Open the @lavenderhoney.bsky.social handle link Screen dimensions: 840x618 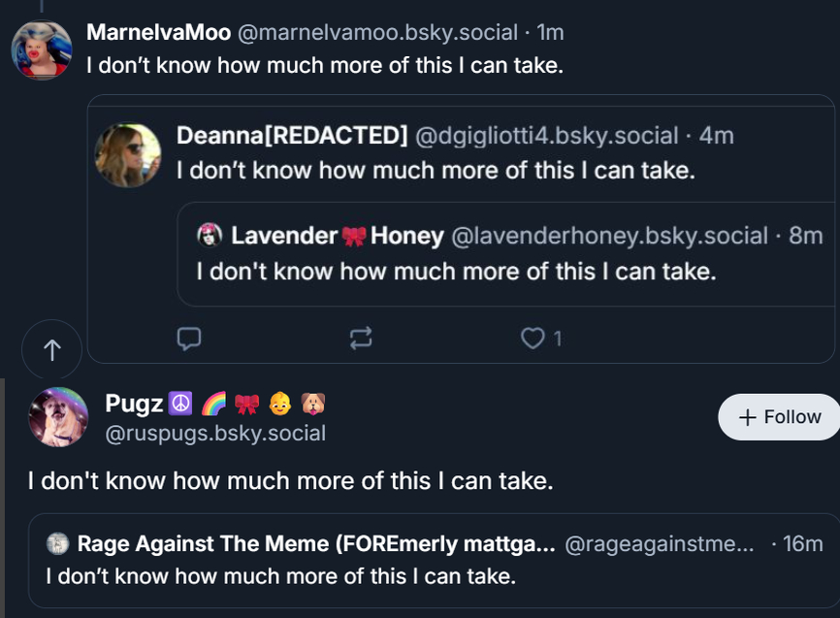tap(609, 235)
